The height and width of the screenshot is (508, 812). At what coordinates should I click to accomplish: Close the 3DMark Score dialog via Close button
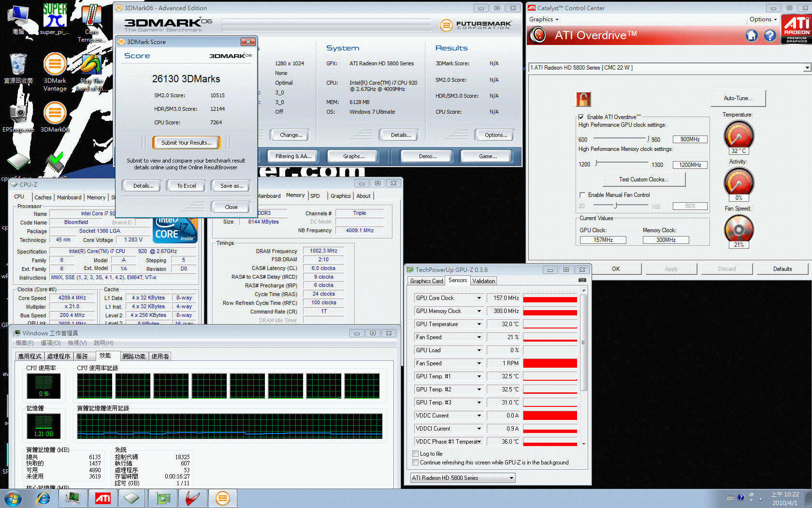(x=231, y=207)
